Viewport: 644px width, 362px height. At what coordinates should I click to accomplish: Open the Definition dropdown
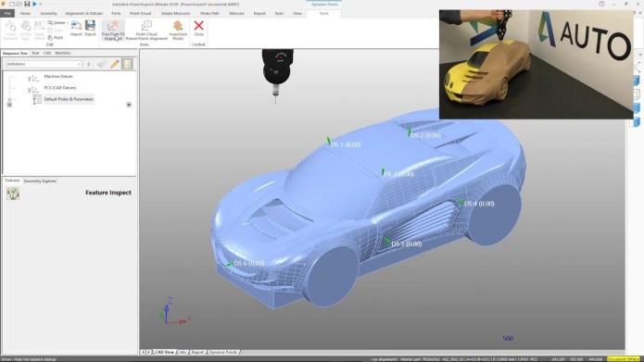click(44, 64)
